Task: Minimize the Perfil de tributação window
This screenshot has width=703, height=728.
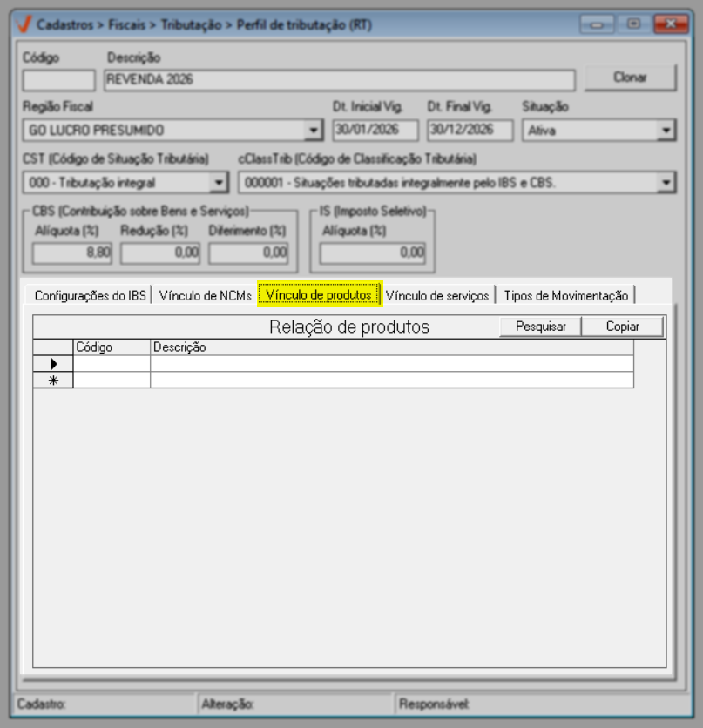Action: pos(597,24)
